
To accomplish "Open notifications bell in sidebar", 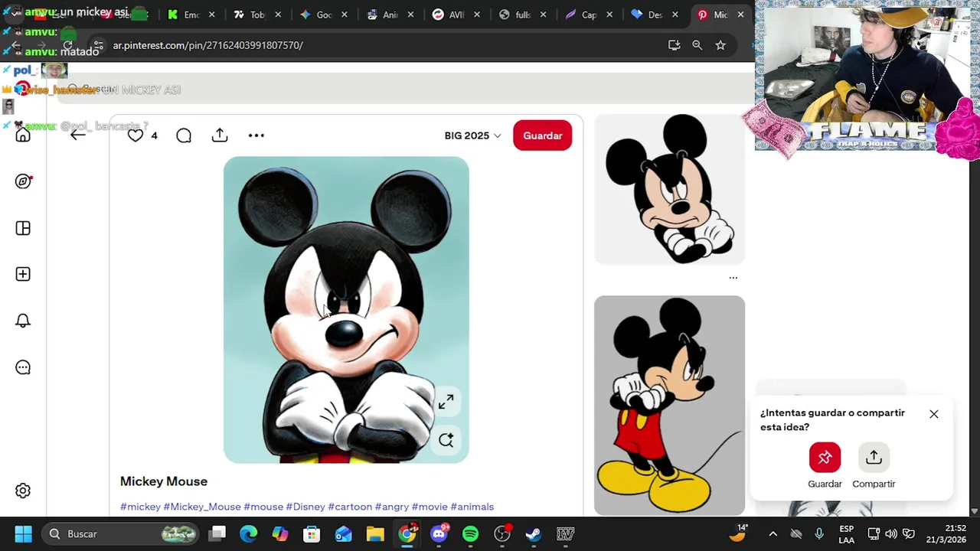I will (x=23, y=321).
